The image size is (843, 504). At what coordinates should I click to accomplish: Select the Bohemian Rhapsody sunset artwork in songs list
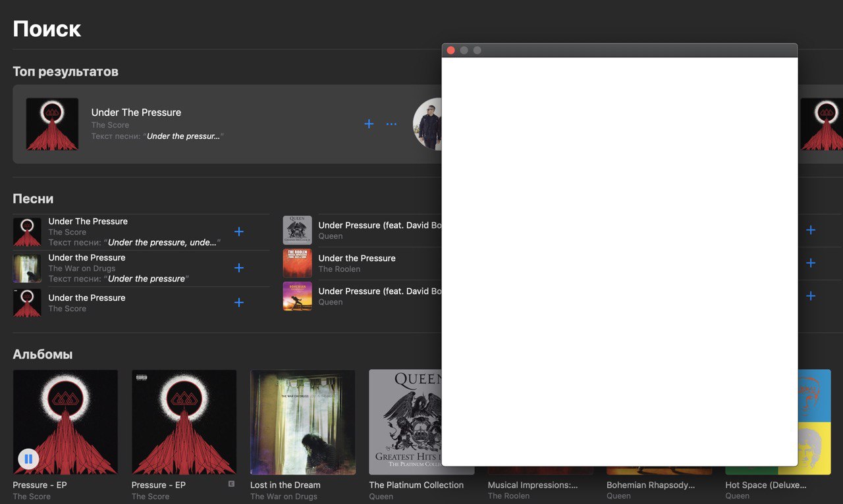[x=298, y=296]
